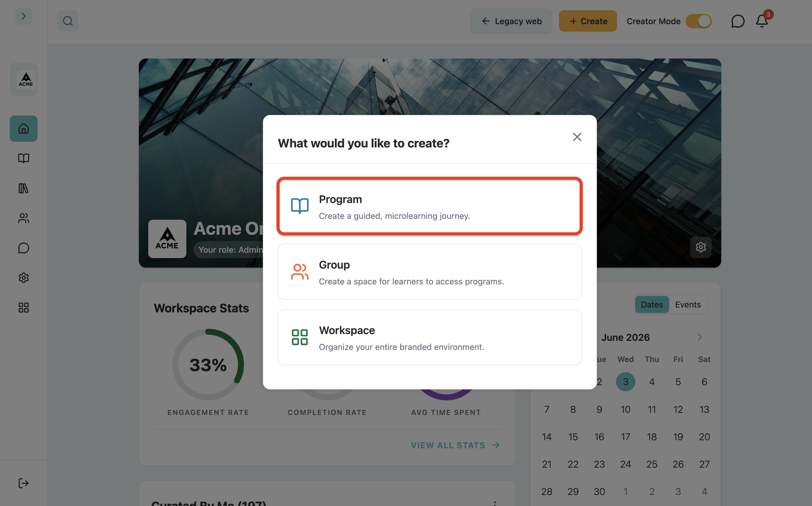Choose the Group option
This screenshot has width=812, height=506.
430,272
